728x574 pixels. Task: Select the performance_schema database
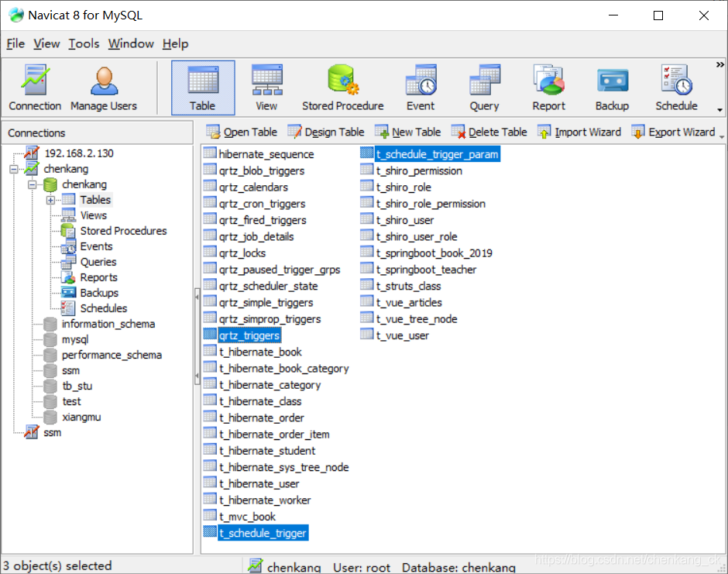coord(112,356)
